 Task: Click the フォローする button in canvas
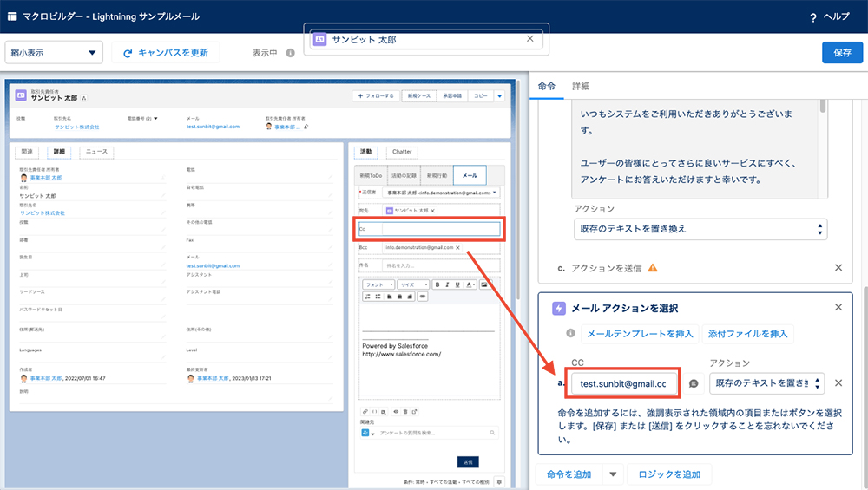(x=376, y=95)
